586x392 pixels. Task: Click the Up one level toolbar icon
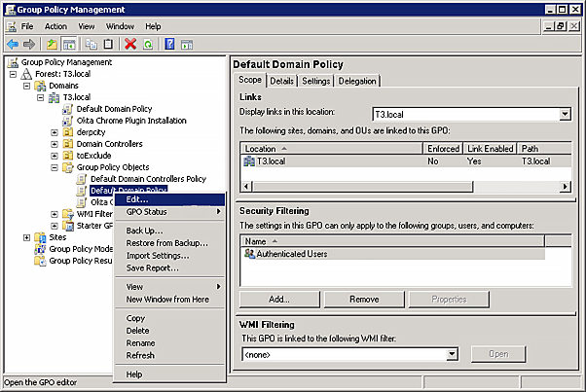click(52, 44)
